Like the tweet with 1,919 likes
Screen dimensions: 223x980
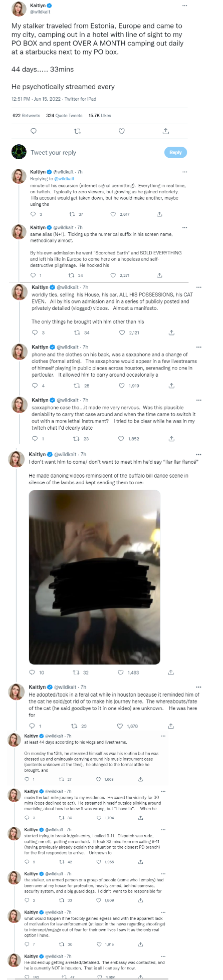123,386
